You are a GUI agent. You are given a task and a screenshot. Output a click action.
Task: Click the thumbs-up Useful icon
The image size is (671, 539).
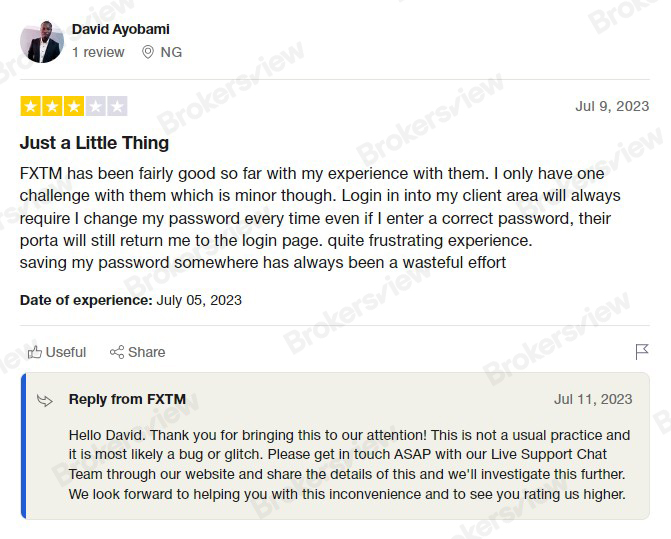[x=34, y=352]
